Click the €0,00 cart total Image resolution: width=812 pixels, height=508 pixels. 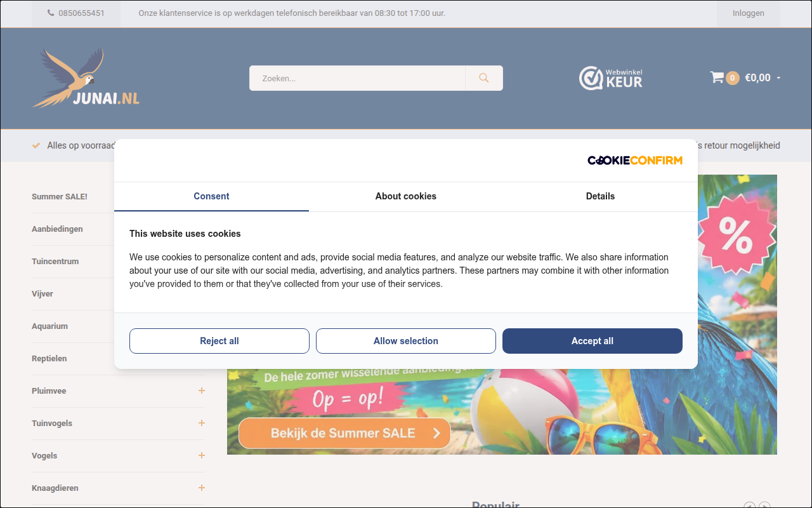coord(757,78)
